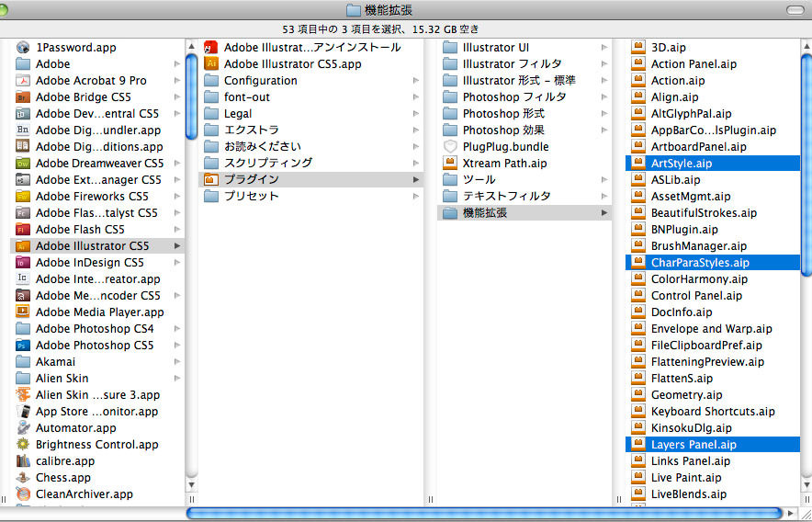
Task: Select the Adobe Extension Manager CS5 folder
Action: 97,180
